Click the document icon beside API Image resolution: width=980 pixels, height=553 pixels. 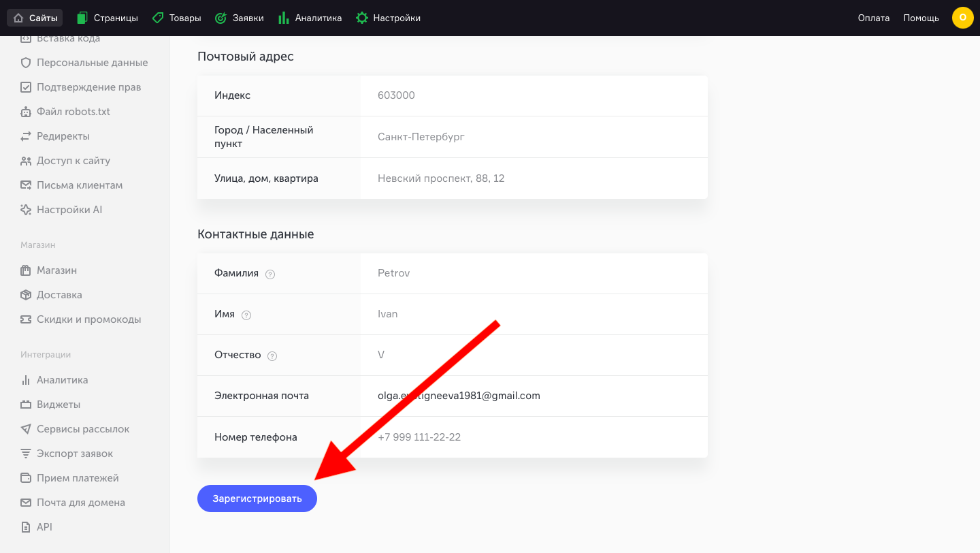pyautogui.click(x=26, y=527)
